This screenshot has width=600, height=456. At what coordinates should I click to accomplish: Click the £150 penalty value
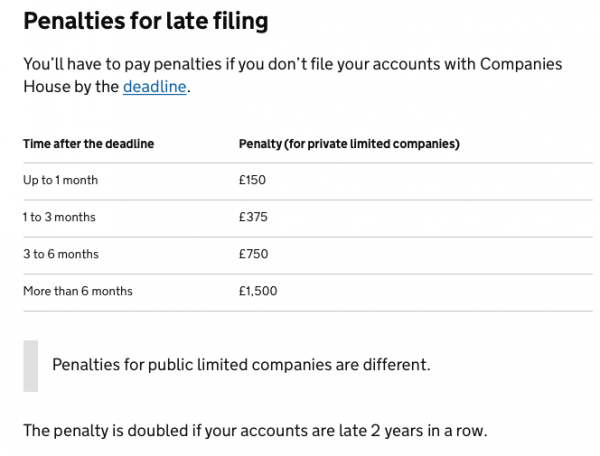click(x=252, y=180)
